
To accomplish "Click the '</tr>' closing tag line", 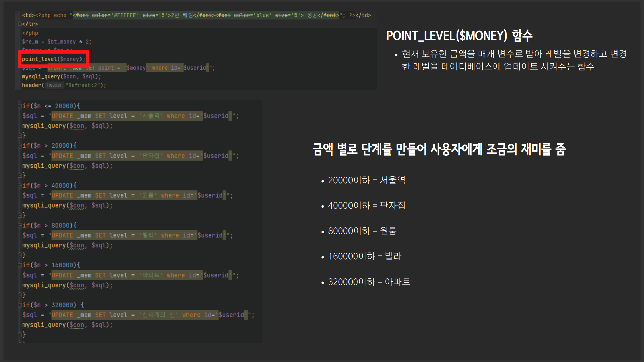I will click(30, 24).
